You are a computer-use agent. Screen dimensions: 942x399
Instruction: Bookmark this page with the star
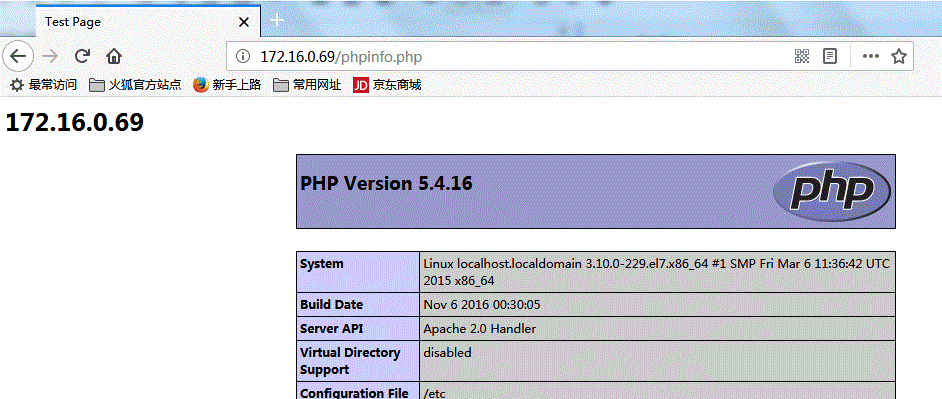point(899,56)
